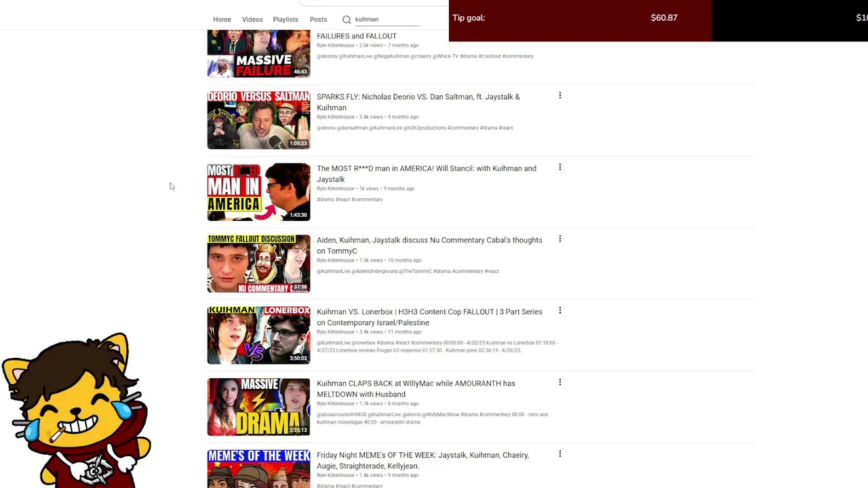Click Ryle Kittenhouse under CLAPS BACK video

click(x=336, y=403)
